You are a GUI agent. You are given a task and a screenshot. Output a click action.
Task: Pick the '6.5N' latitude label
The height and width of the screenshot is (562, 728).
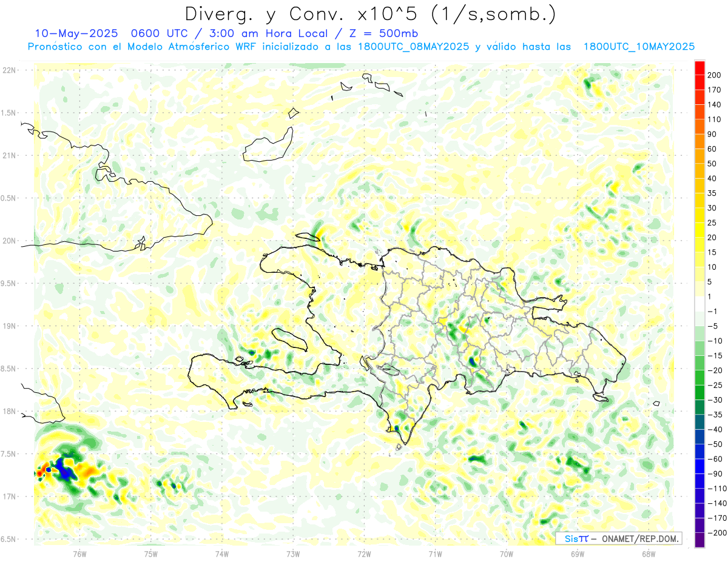coord(8,539)
